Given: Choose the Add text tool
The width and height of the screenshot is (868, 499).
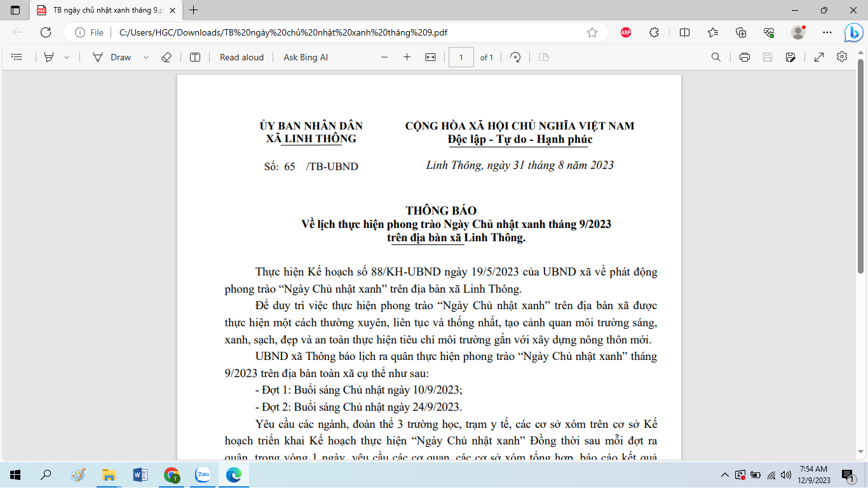Looking at the screenshot, I should coord(195,57).
